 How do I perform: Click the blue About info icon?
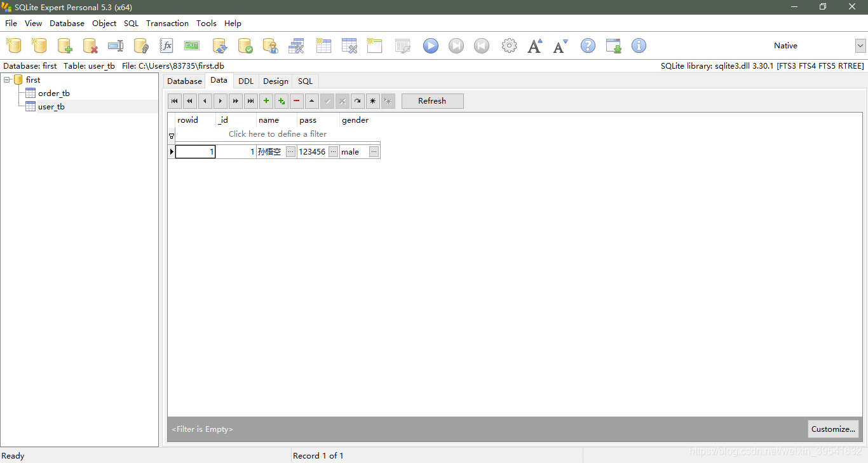tap(639, 46)
